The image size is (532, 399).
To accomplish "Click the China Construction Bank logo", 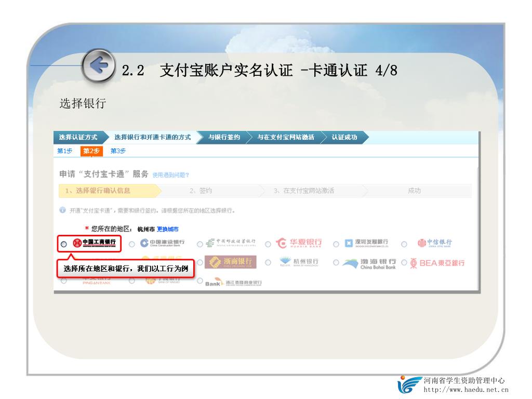I will [x=162, y=243].
